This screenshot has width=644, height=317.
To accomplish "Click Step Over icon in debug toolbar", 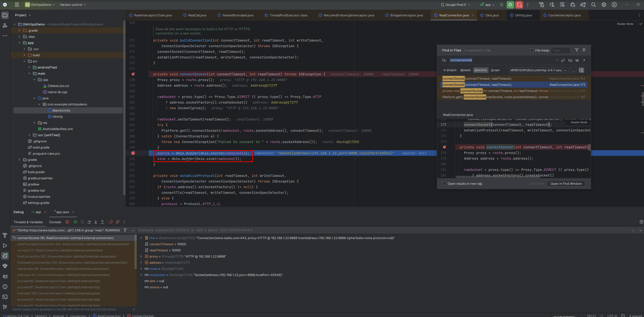I will (x=89, y=222).
